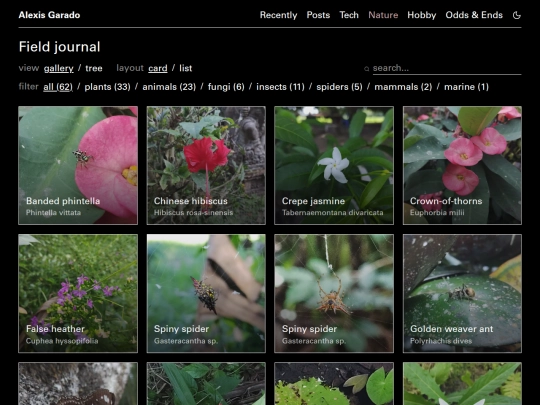Filter by spiders (5)

pos(339,87)
